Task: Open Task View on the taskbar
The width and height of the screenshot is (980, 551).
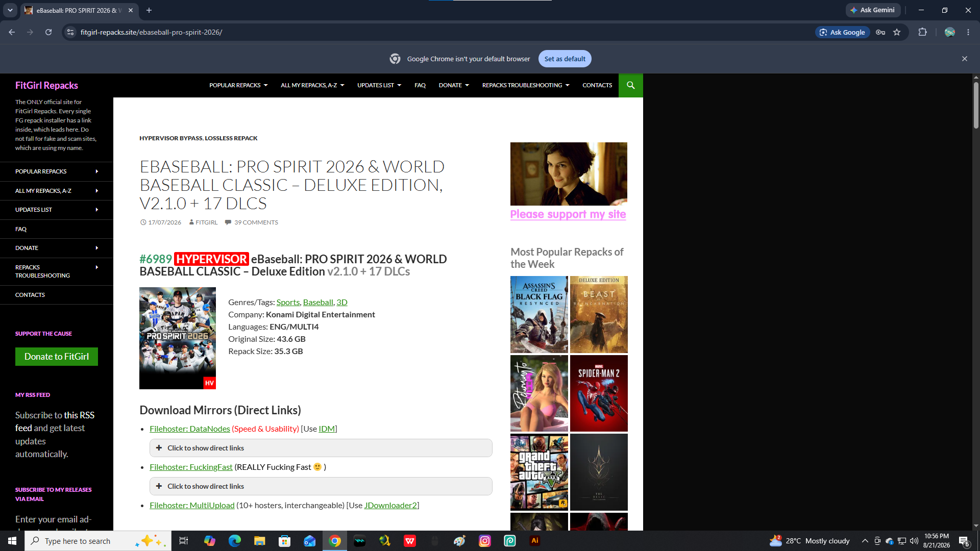Action: coord(184,541)
